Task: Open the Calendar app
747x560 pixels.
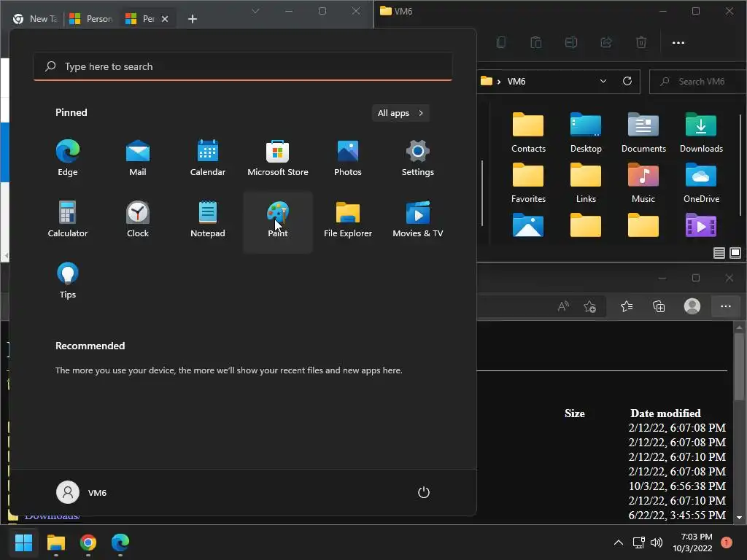Action: point(208,158)
